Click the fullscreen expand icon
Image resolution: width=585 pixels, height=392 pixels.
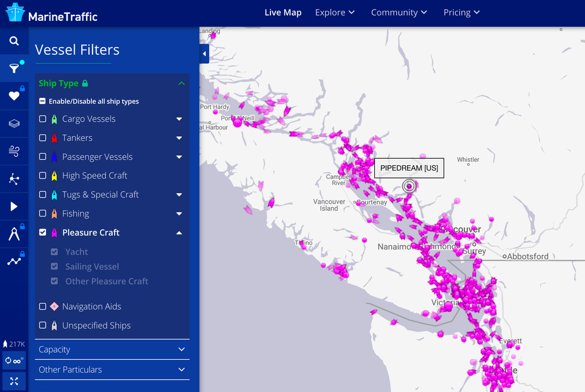click(14, 381)
